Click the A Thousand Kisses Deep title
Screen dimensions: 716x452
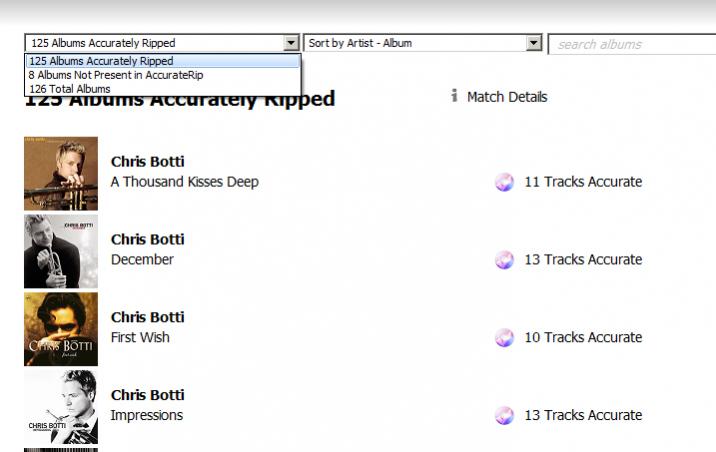pos(185,182)
